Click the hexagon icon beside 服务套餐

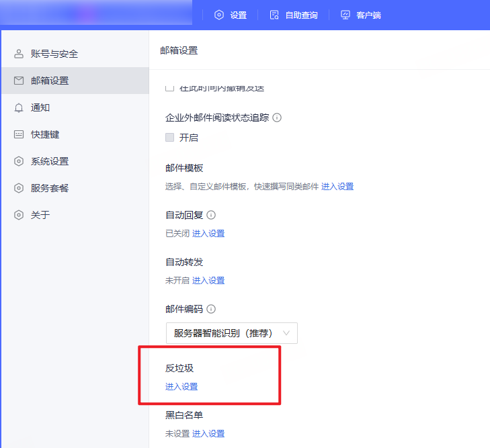(19, 188)
